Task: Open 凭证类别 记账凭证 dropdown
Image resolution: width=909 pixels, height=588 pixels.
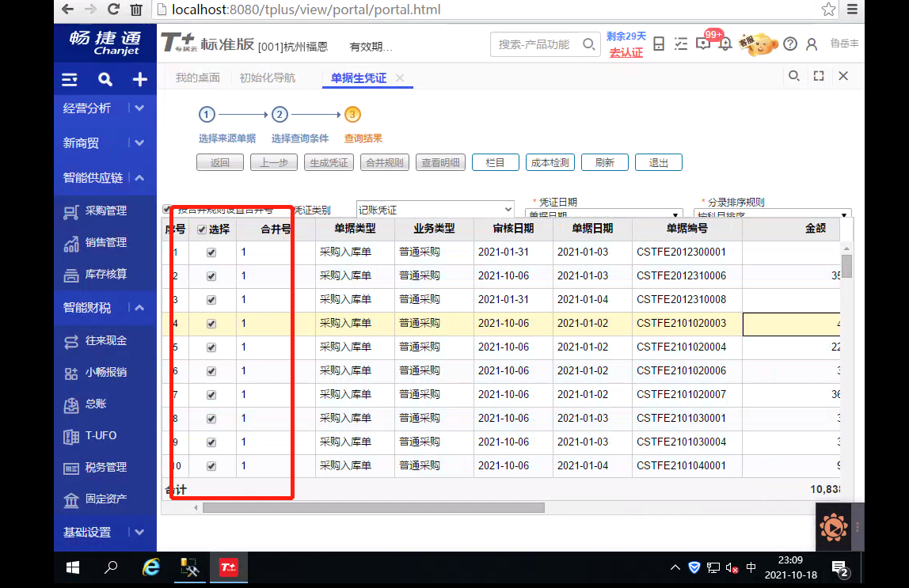Action: [x=435, y=210]
